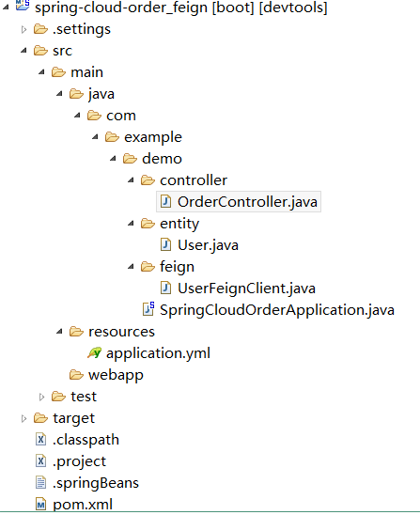This screenshot has height=515, width=420.
Task: Open the .classpath file name
Action: [86, 440]
